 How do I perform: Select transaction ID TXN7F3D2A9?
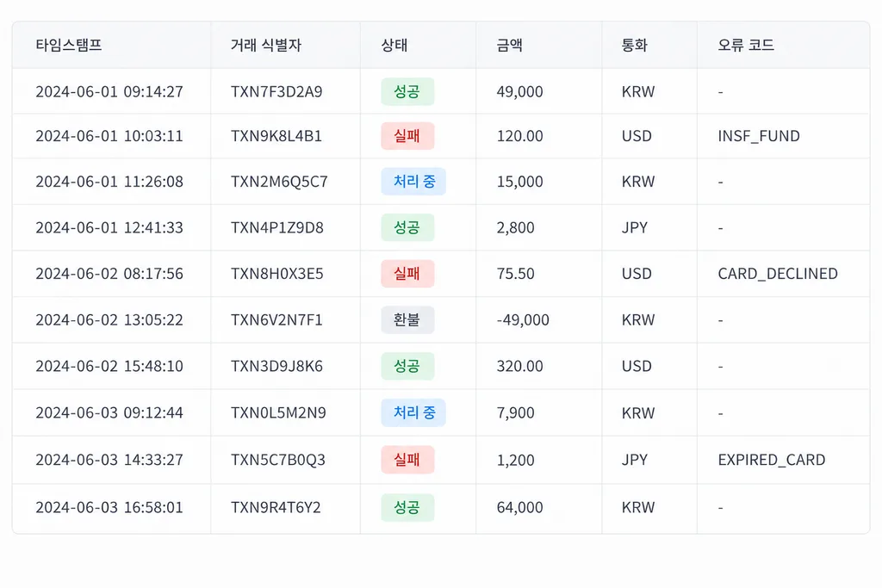[276, 91]
